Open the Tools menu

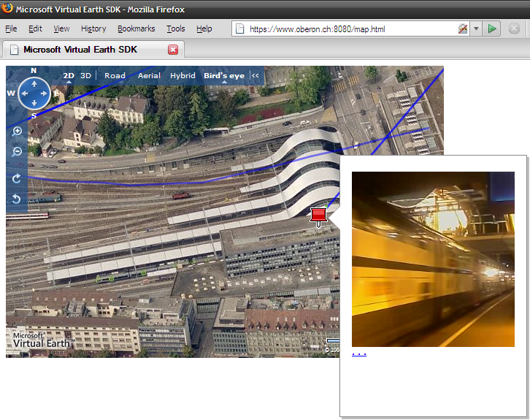coord(176,28)
